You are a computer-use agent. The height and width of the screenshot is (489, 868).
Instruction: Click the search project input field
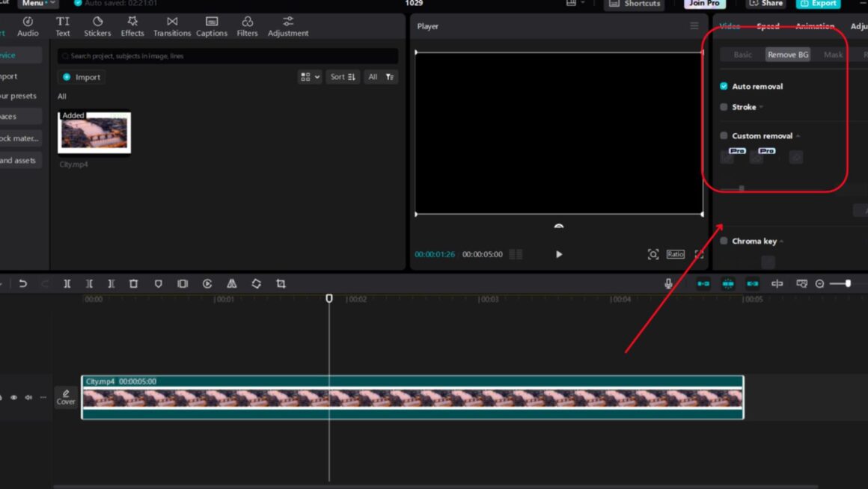[227, 56]
